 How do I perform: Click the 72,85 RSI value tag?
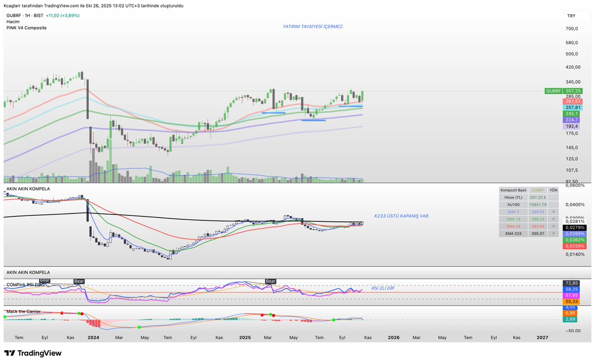coord(570,282)
